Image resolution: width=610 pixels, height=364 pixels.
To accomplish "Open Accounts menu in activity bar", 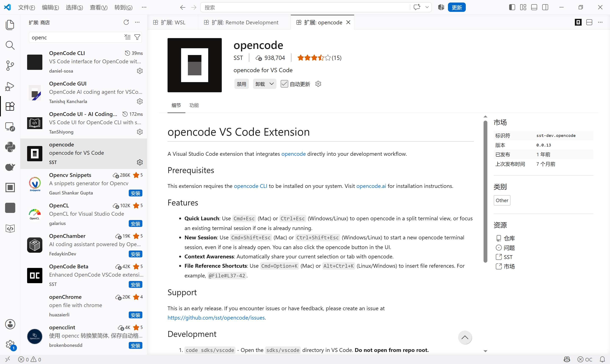I will point(10,324).
